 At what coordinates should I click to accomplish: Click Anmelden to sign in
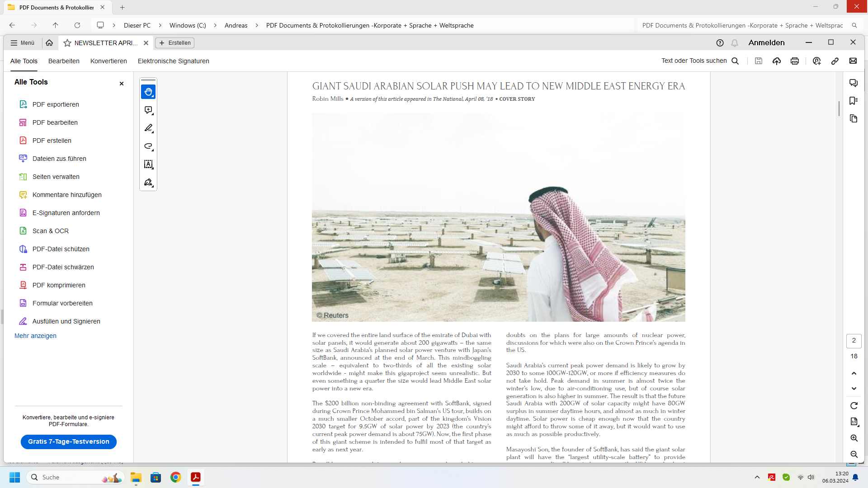(x=766, y=42)
